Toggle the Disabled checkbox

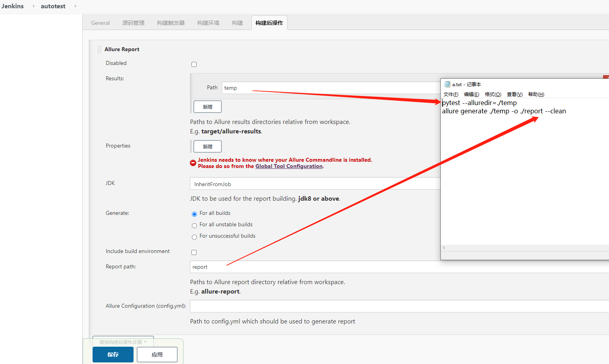pos(194,64)
